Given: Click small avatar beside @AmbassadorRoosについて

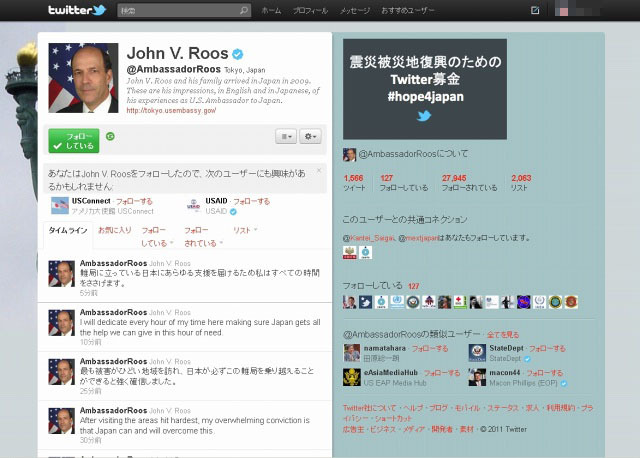Looking at the screenshot, I should tap(349, 154).
